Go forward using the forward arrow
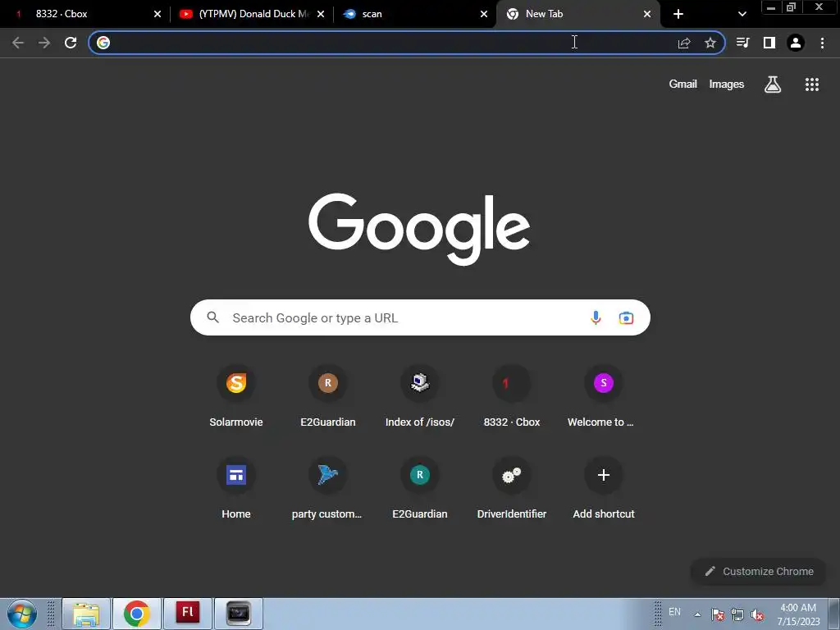Viewport: 840px width, 630px height. [44, 43]
